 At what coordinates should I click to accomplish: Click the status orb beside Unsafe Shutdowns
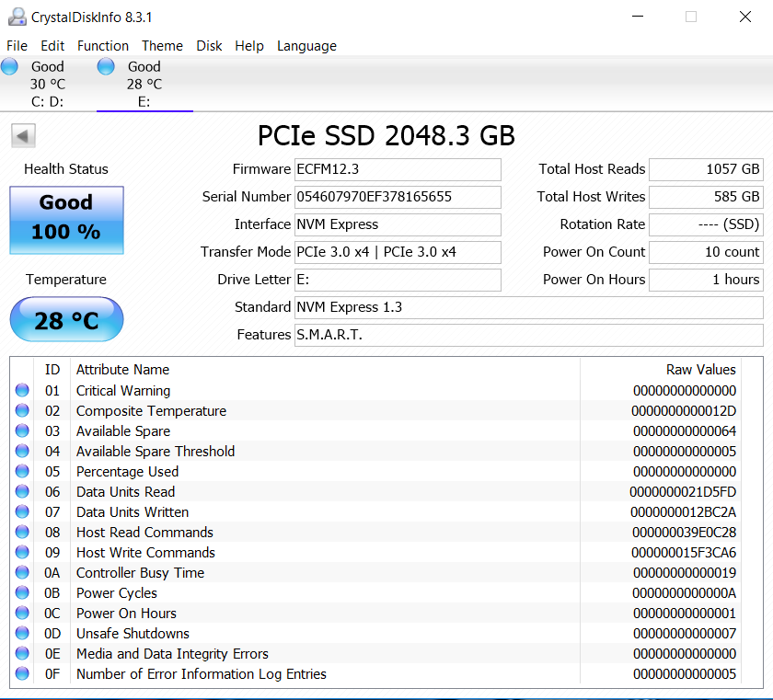(22, 634)
